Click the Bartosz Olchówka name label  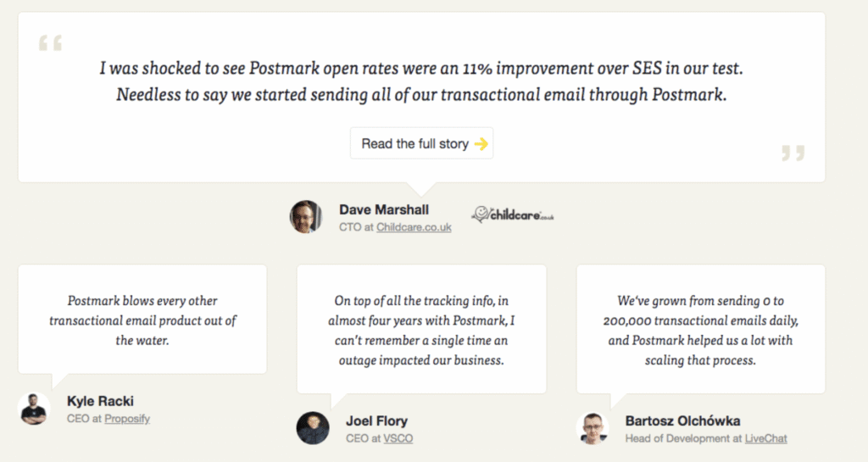pos(682,421)
